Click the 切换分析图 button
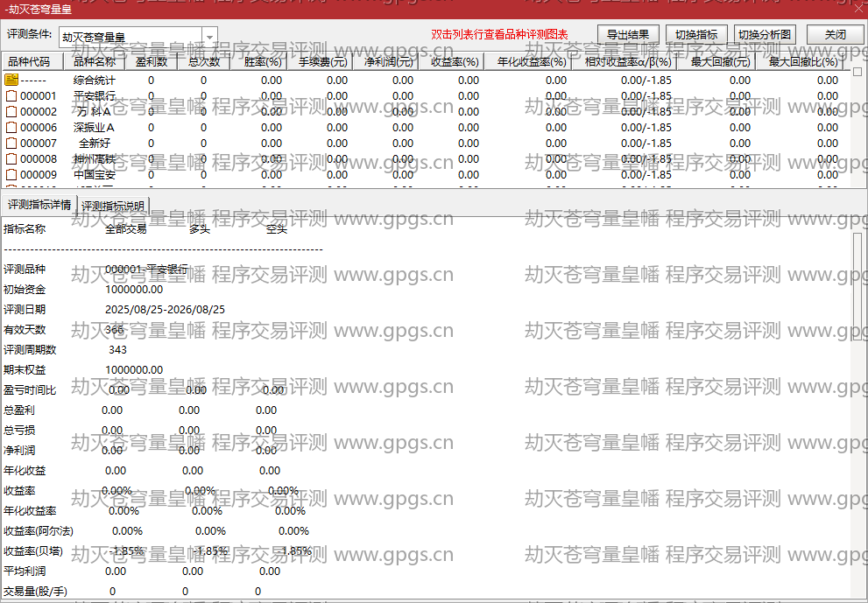The image size is (868, 603). [765, 34]
